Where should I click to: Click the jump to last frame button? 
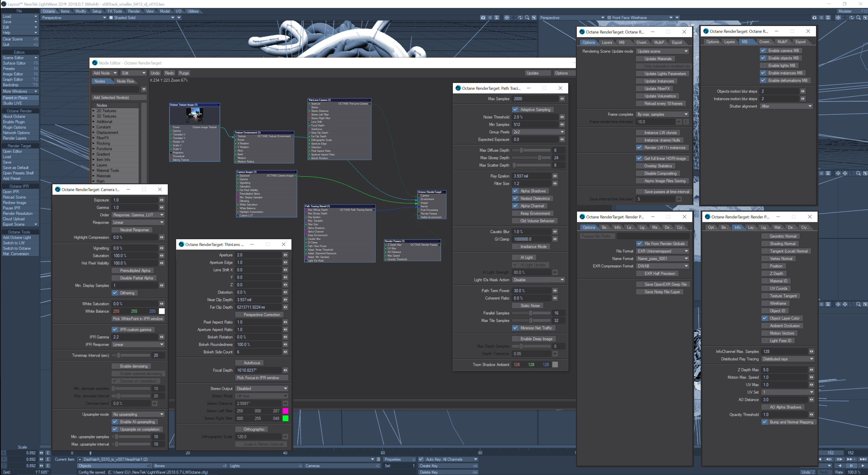863,459
